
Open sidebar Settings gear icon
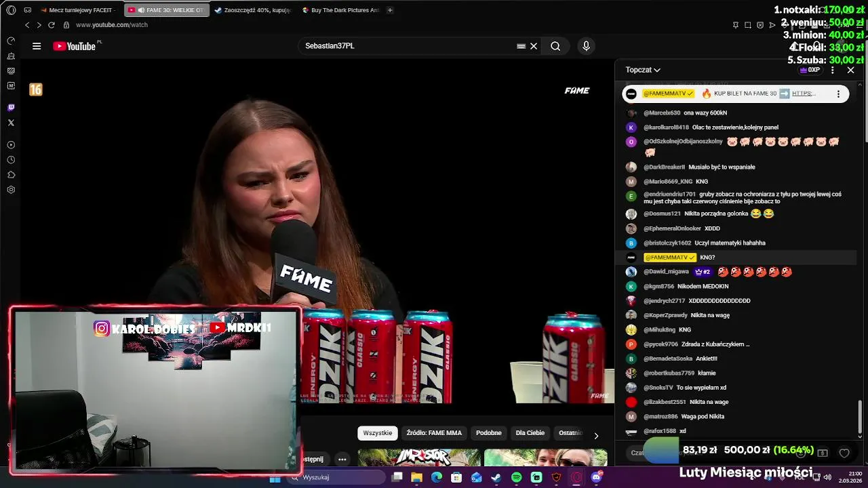(x=11, y=190)
